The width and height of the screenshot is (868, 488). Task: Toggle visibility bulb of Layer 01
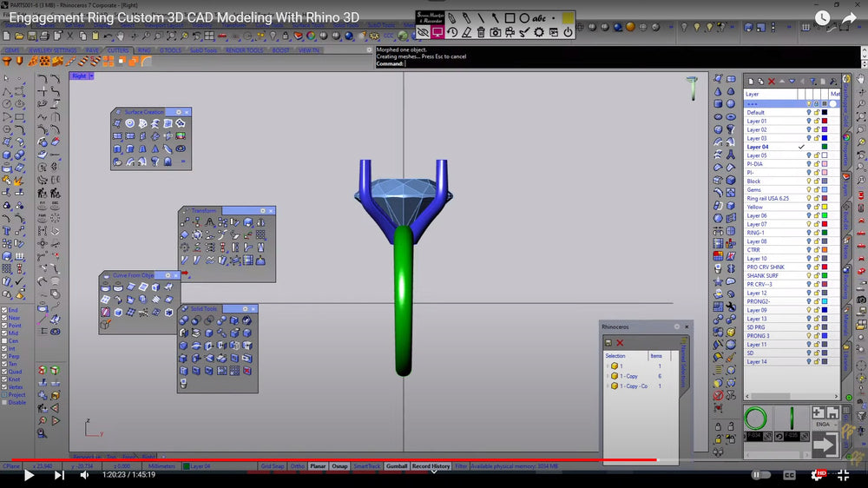coord(809,121)
